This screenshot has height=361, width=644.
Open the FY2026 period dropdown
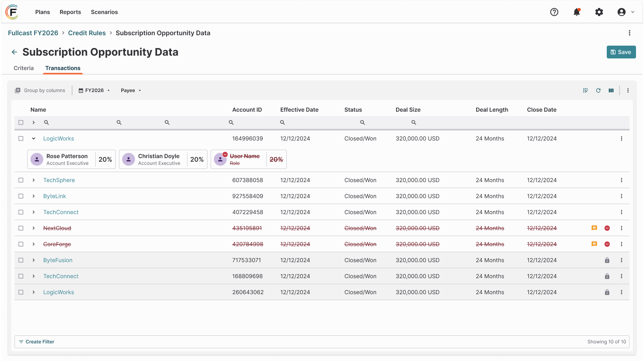pyautogui.click(x=94, y=90)
